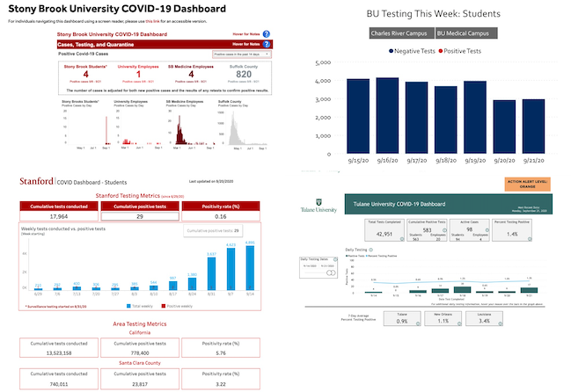This screenshot has height=392, width=571.
Task: Open the Positive cases in the past 14 days dropdown
Action: point(241,54)
